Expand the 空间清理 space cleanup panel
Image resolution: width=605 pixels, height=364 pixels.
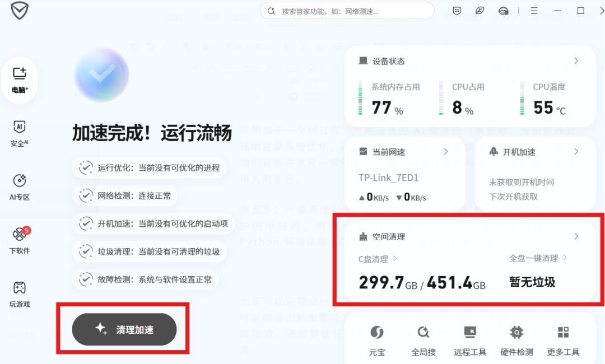pos(576,236)
